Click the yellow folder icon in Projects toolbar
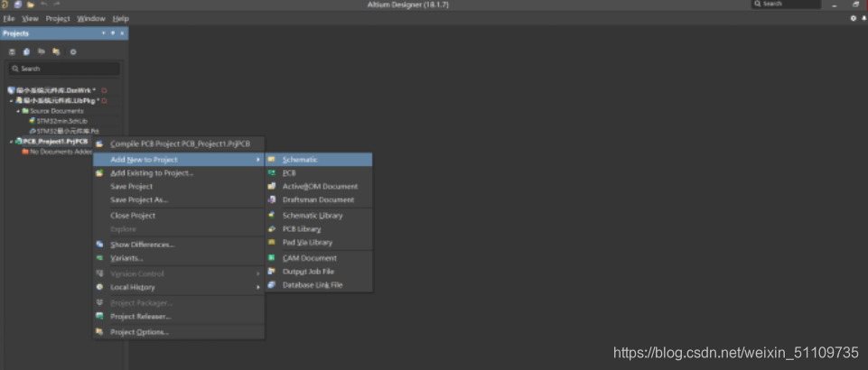868x370 pixels. [56, 52]
